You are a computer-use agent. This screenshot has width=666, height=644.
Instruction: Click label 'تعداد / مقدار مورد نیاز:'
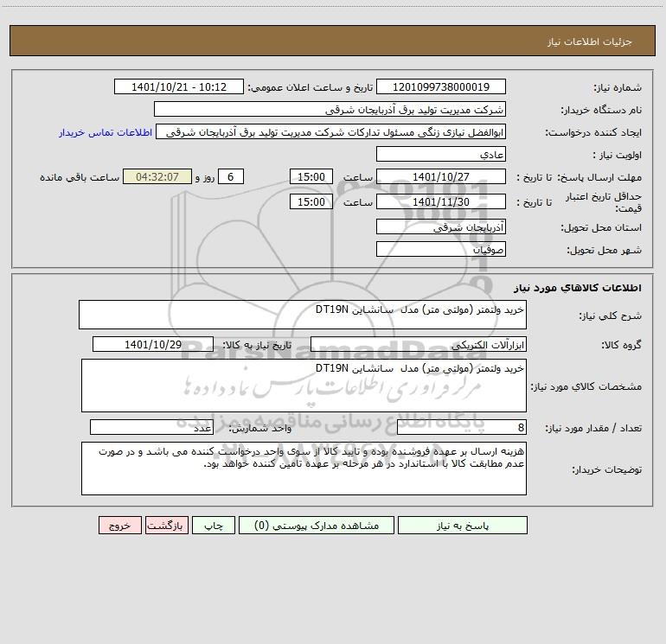point(593,429)
